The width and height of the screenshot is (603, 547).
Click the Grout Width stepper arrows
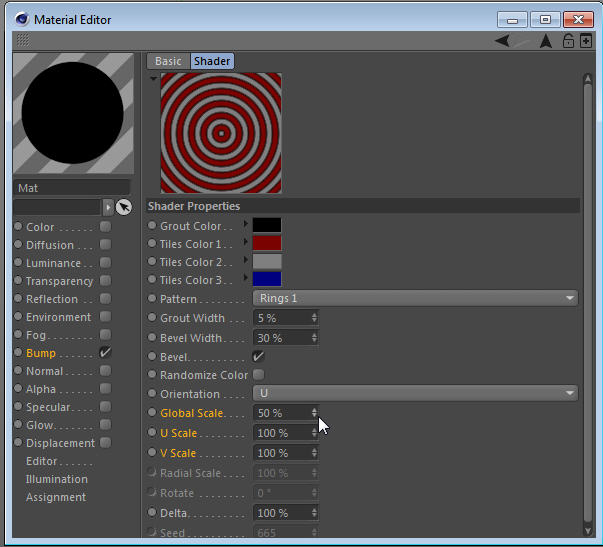click(x=314, y=318)
